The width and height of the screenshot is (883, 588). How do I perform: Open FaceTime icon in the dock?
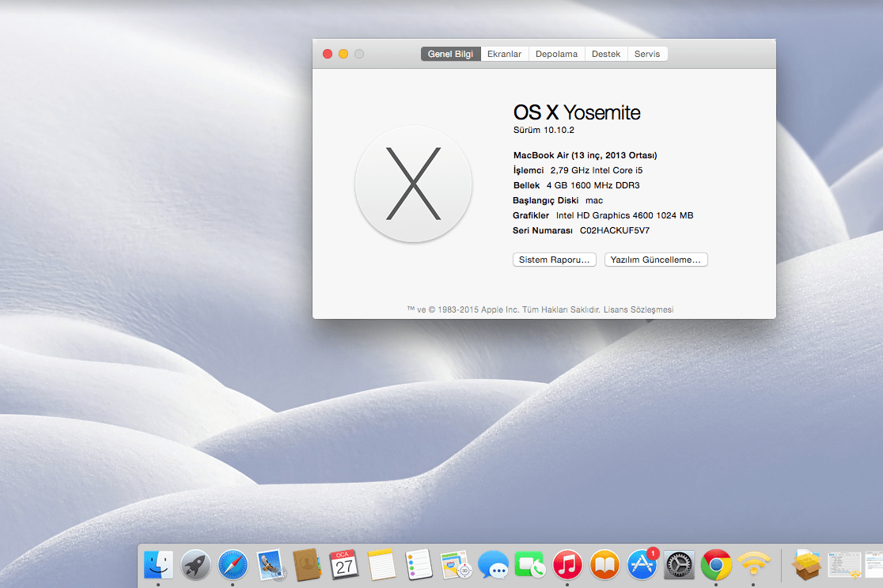tap(530, 565)
